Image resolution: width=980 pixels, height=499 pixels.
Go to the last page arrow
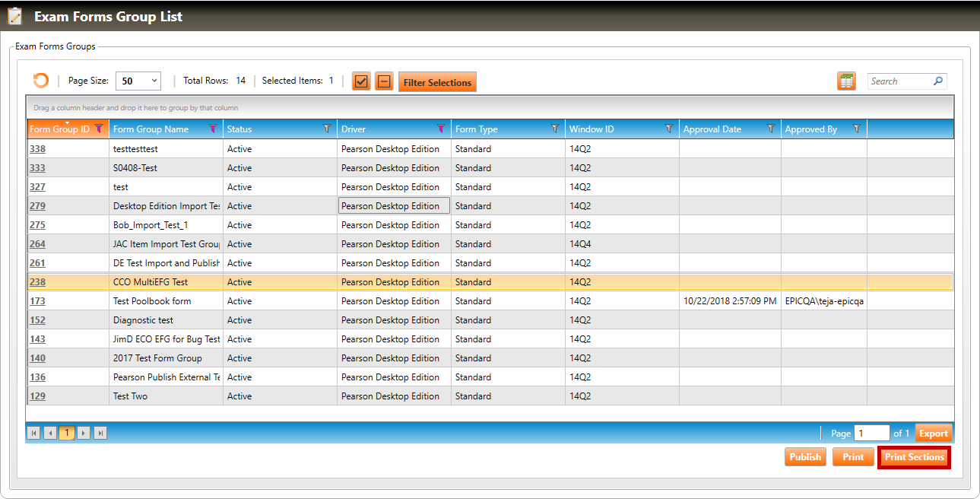(100, 433)
